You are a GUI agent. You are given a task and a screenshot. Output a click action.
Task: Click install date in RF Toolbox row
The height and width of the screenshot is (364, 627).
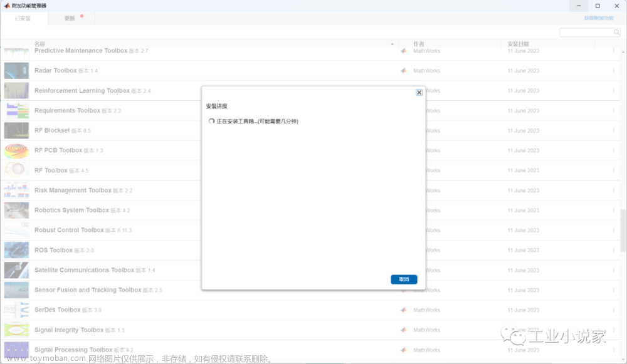point(523,170)
